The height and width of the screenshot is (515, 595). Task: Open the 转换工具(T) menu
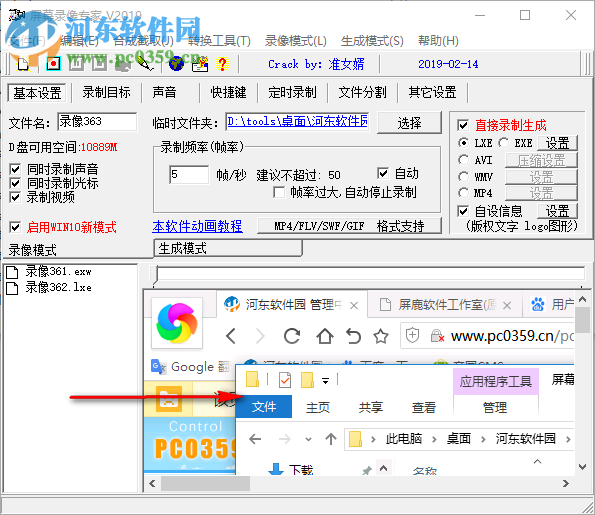tap(219, 41)
